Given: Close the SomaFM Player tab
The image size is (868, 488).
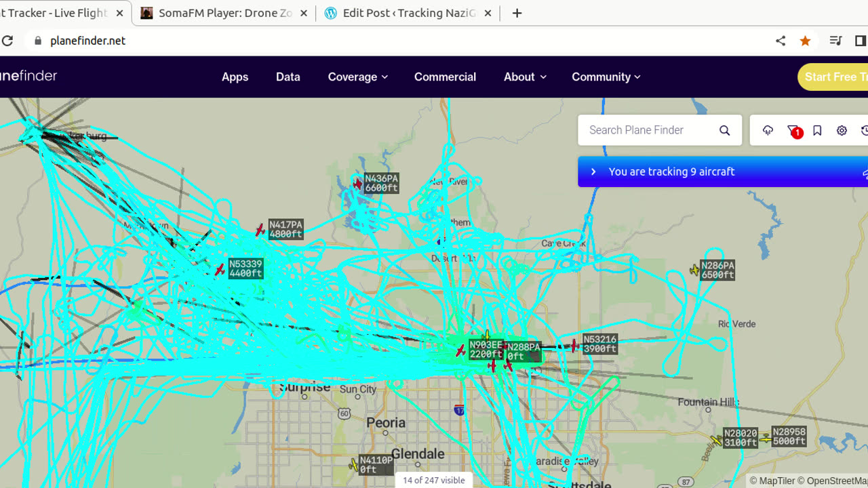Looking at the screenshot, I should click(303, 13).
